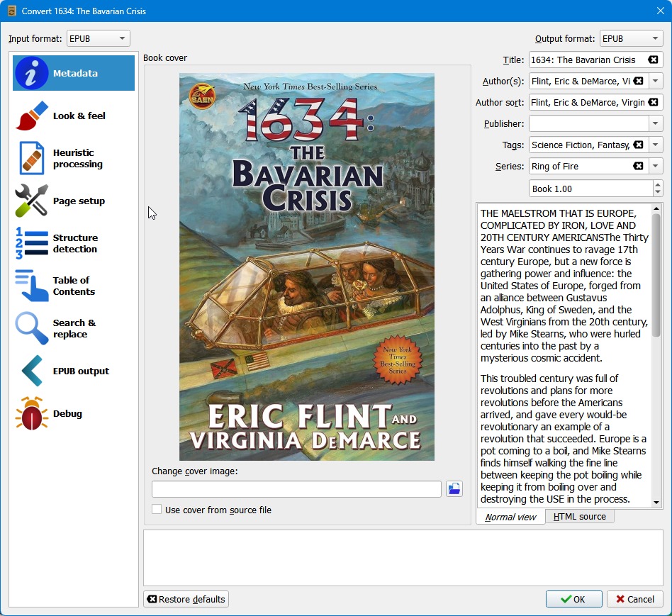Screen dimensions: 672x616
Task: Click the comments scrollbar thumb
Action: coord(656,274)
